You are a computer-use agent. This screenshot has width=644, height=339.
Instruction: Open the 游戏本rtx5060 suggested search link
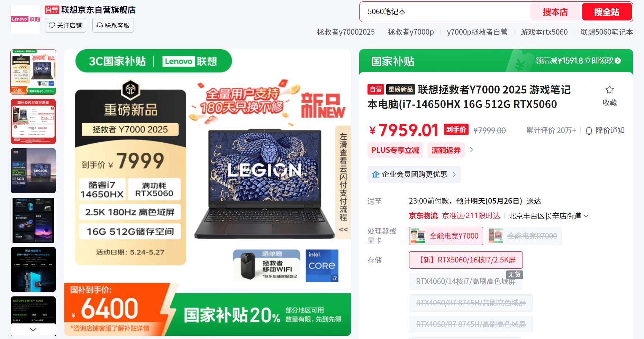click(x=544, y=32)
